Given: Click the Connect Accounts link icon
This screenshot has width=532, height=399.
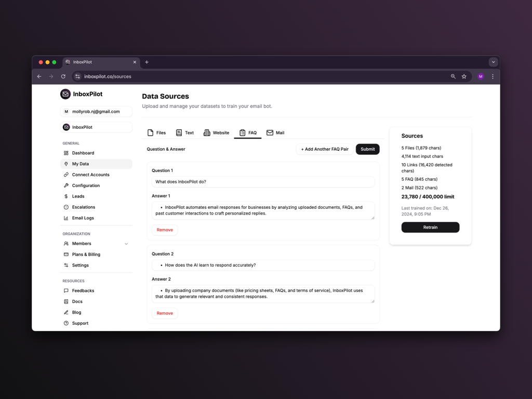Looking at the screenshot, I should (66, 175).
